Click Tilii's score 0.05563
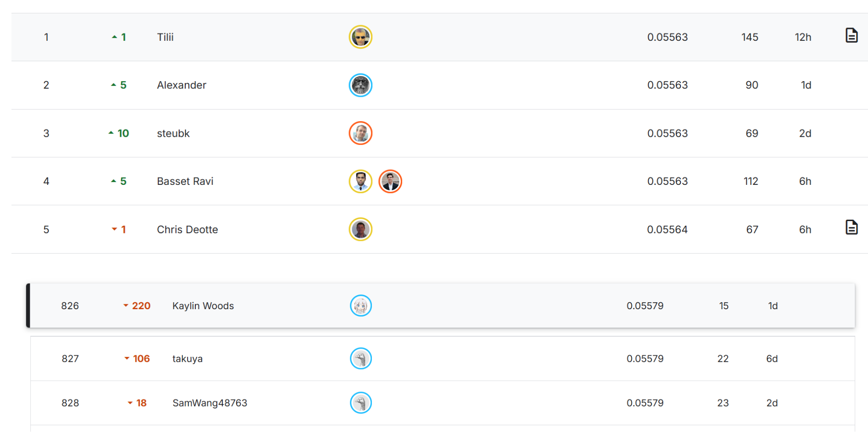 coord(667,37)
